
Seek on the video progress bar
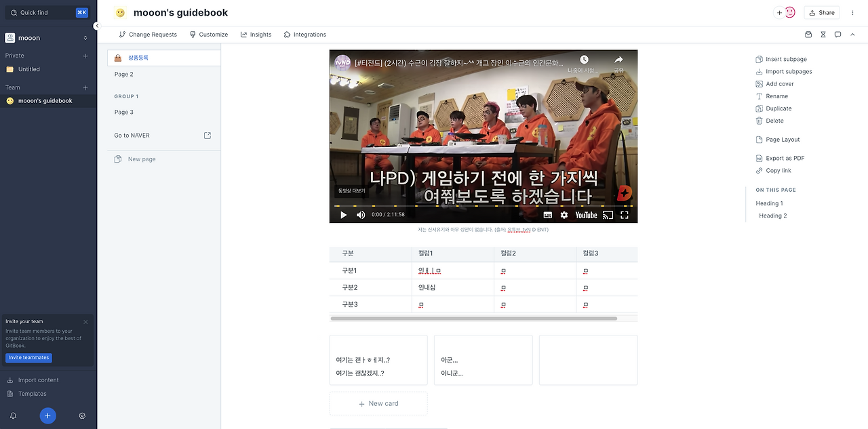pyautogui.click(x=484, y=206)
